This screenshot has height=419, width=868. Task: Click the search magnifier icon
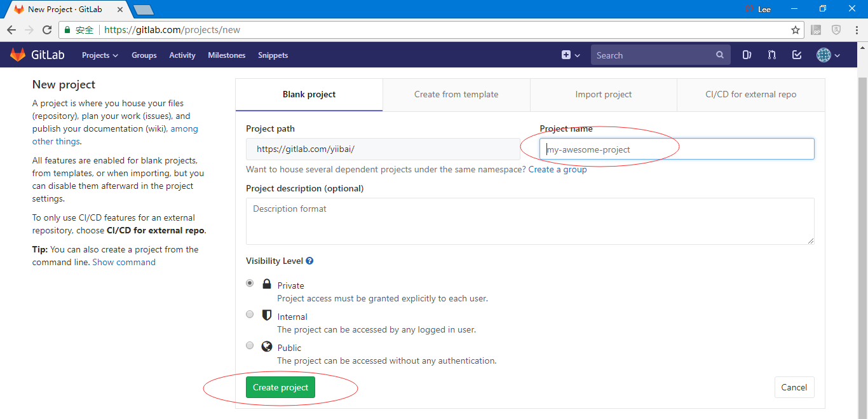pos(720,55)
